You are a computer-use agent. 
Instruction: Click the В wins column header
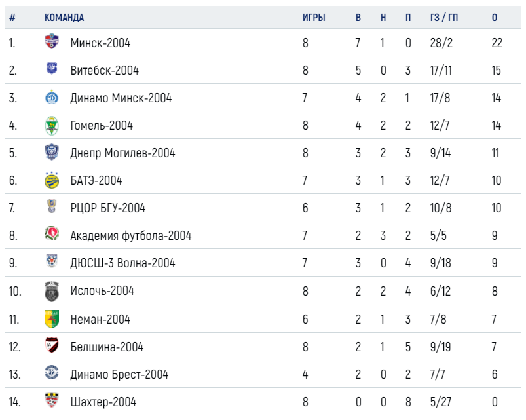pyautogui.click(x=358, y=18)
